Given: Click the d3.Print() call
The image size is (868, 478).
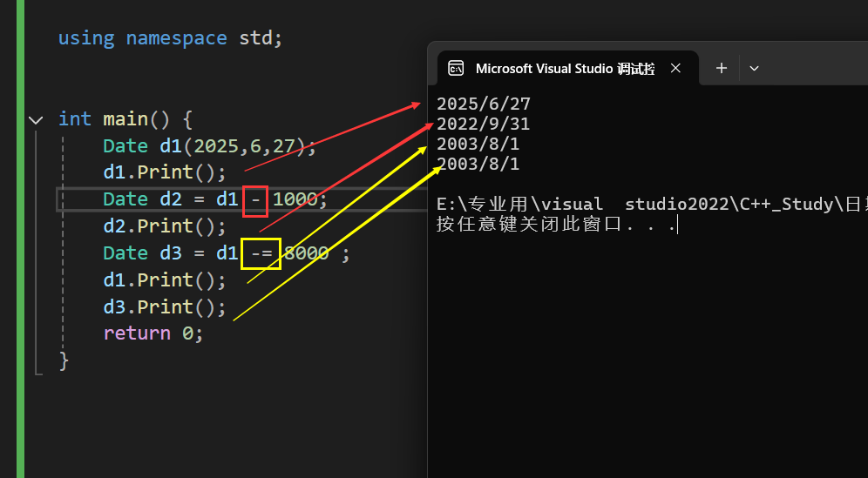Looking at the screenshot, I should (164, 307).
